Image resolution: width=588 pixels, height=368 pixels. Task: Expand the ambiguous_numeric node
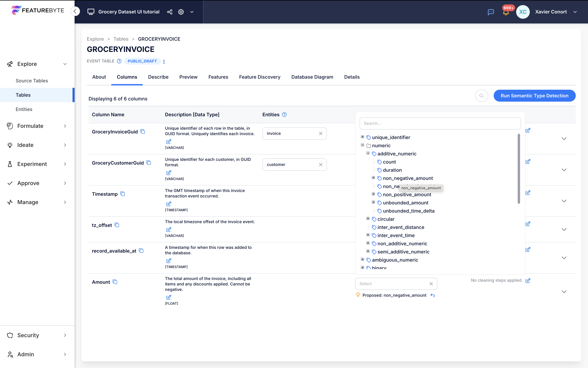(x=362, y=259)
